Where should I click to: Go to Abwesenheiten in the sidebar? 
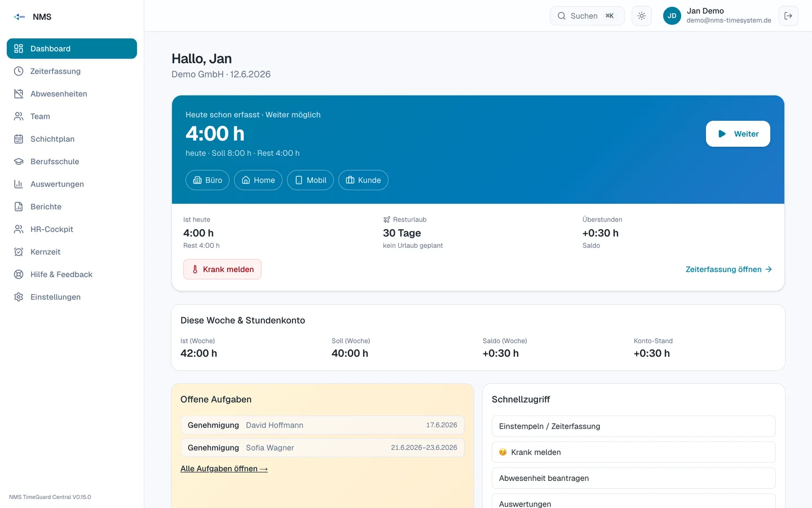point(72,94)
